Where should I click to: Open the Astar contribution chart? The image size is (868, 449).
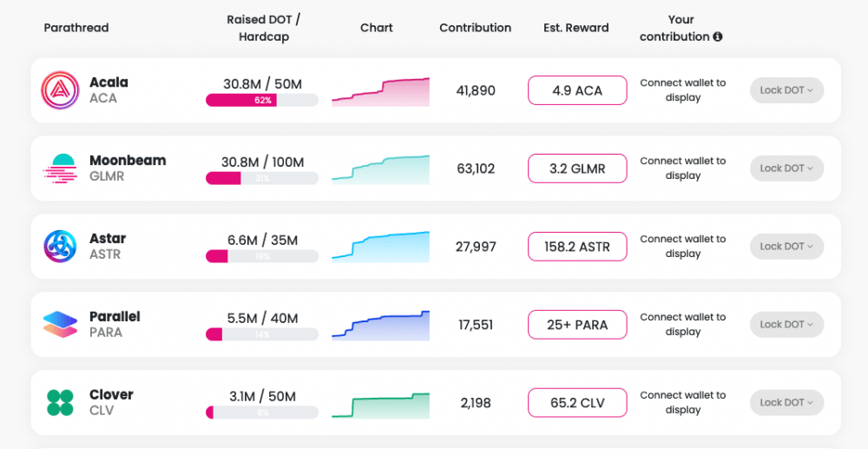coord(381,247)
